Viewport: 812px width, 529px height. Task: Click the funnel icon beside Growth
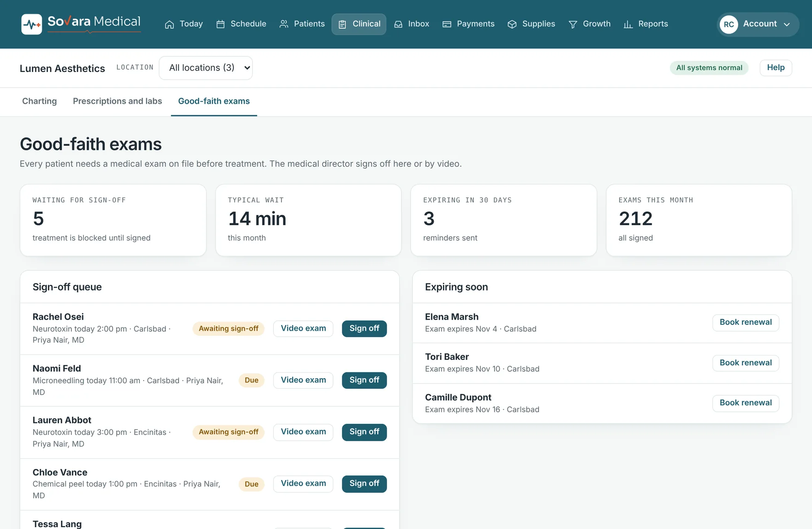click(573, 24)
